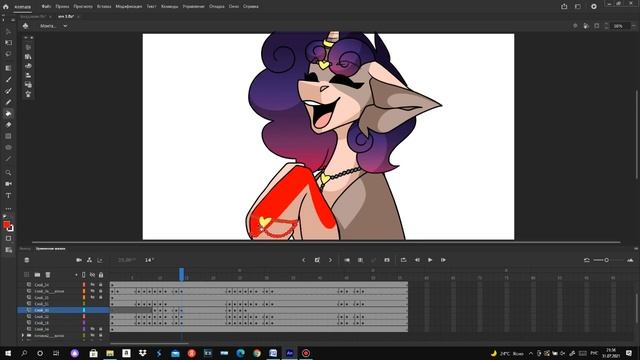This screenshot has width=640, height=360.
Task: Toggle lock on the bottom single layer
Action: point(101,329)
